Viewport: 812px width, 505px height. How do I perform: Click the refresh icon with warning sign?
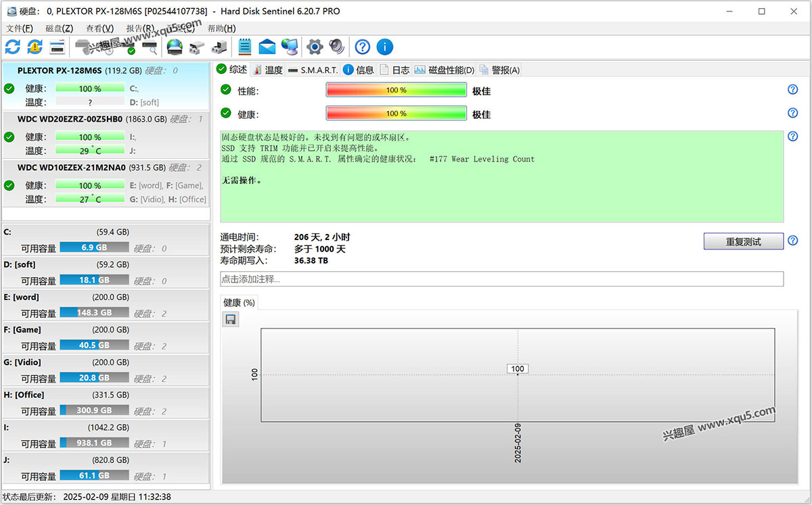pyautogui.click(x=35, y=47)
